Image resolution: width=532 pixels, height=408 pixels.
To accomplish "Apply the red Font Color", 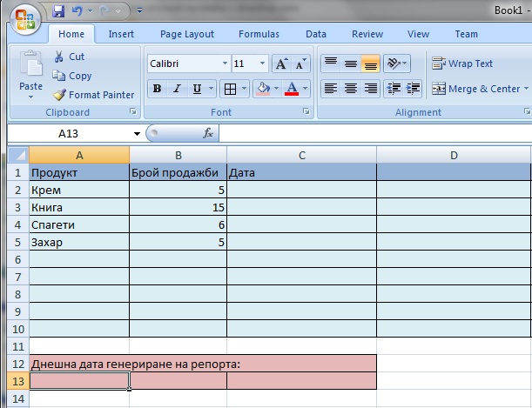I will pyautogui.click(x=292, y=89).
